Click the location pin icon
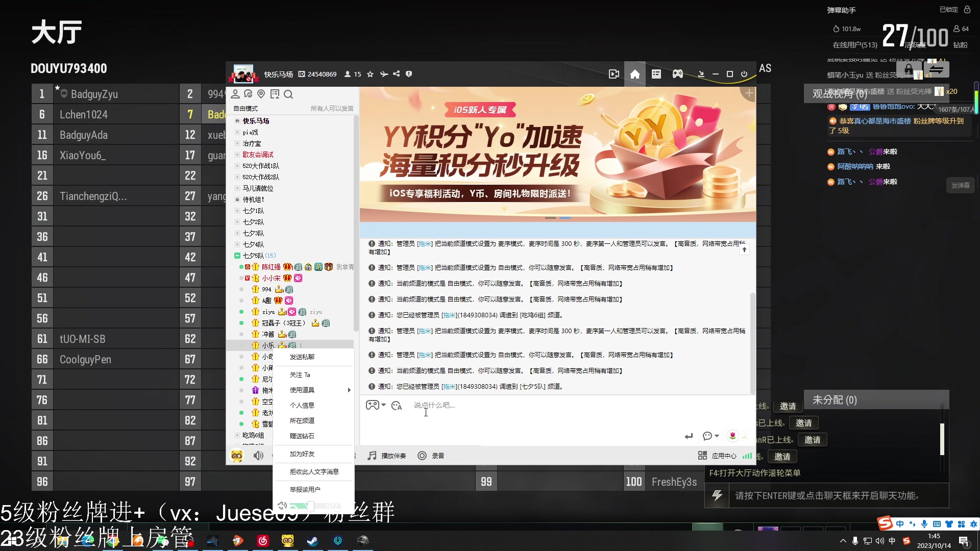 tap(261, 94)
